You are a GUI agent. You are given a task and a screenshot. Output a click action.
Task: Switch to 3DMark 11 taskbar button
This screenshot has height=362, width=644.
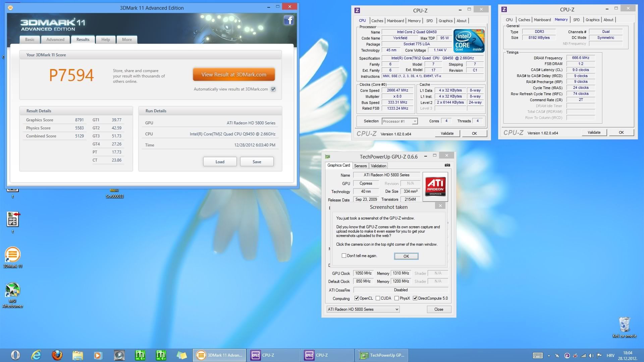[219, 355]
